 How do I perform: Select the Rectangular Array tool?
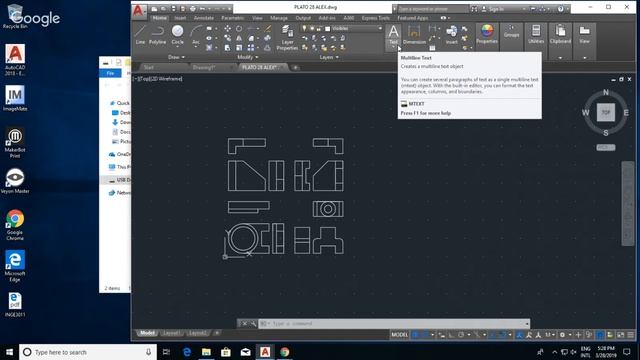pyautogui.click(x=251, y=48)
